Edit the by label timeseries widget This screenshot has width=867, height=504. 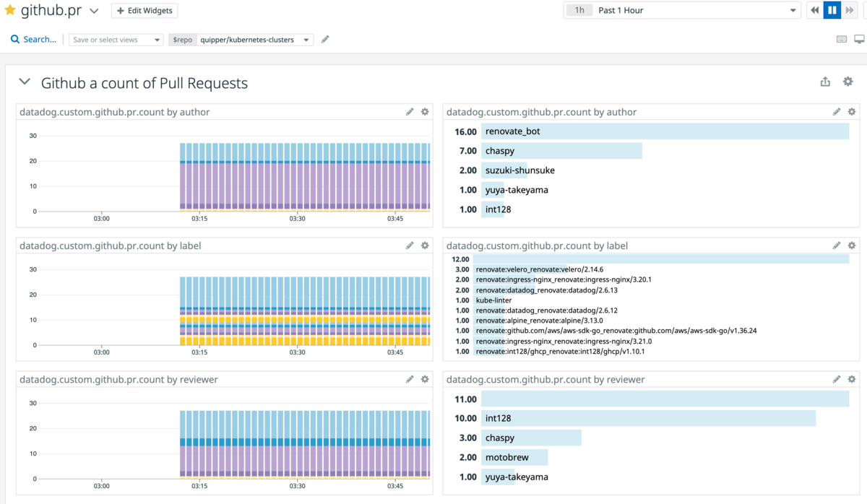410,246
